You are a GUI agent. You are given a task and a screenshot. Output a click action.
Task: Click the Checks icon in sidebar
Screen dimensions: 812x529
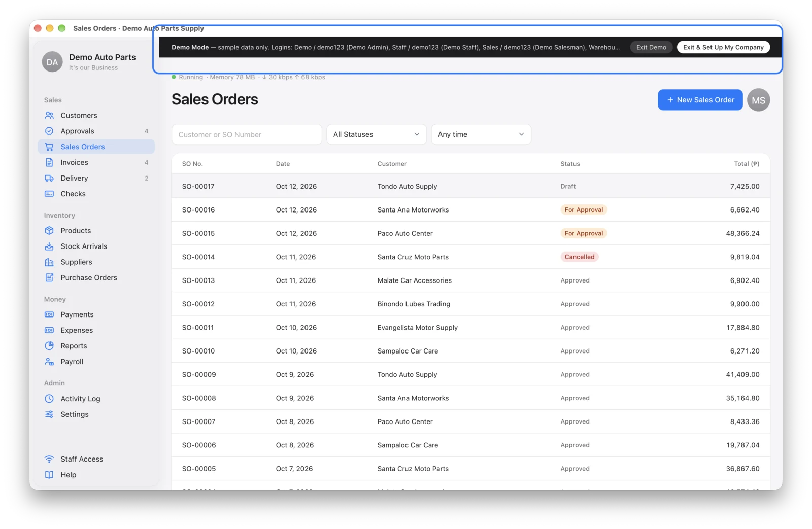(x=49, y=194)
